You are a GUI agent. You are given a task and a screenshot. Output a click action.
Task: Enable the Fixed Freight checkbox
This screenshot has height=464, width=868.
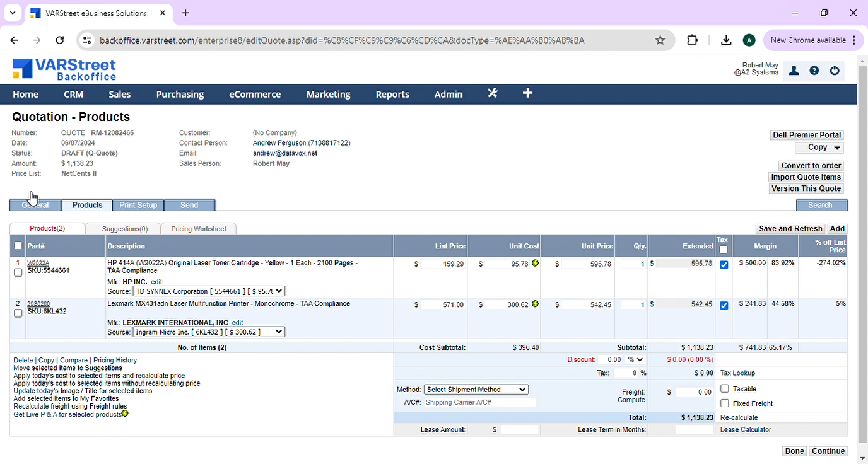725,403
